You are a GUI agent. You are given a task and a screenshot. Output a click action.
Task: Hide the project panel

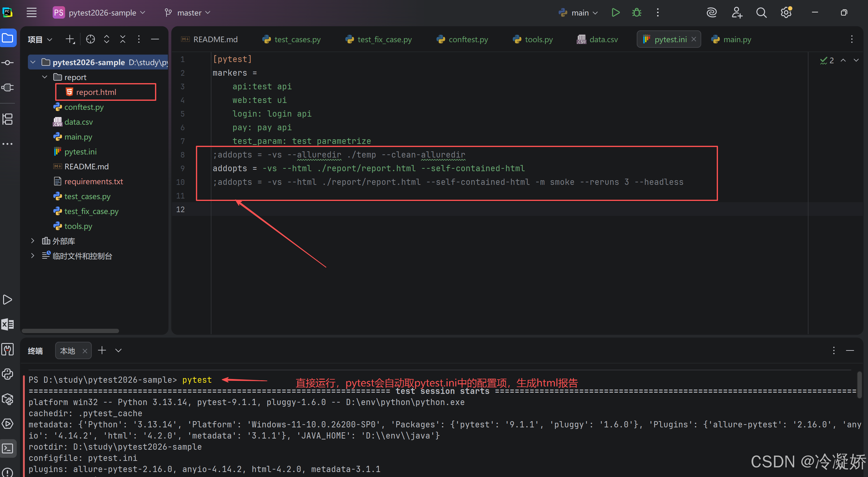click(x=155, y=39)
